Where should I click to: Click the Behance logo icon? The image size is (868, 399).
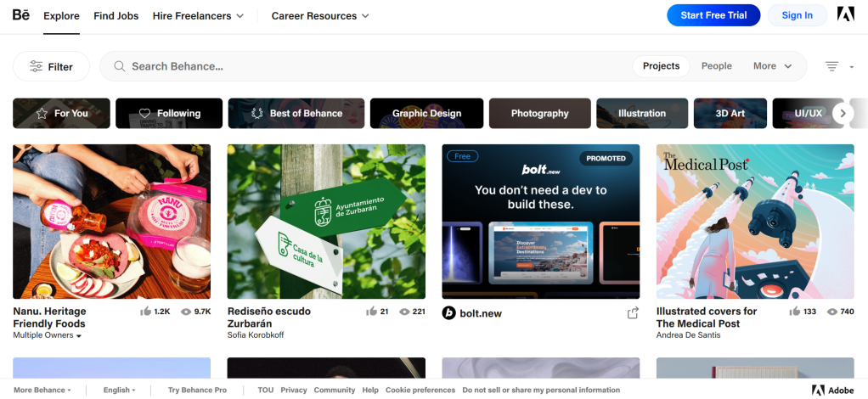pos(21,15)
